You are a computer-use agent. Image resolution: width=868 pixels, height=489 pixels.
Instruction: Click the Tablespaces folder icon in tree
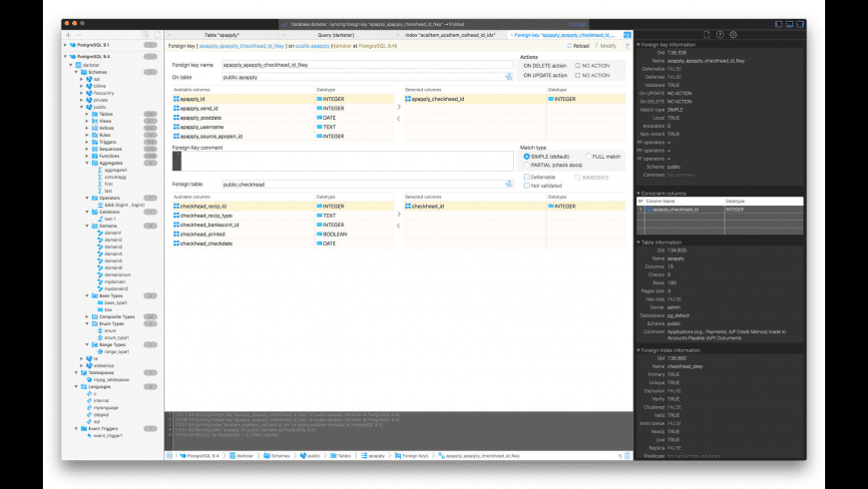pos(84,372)
